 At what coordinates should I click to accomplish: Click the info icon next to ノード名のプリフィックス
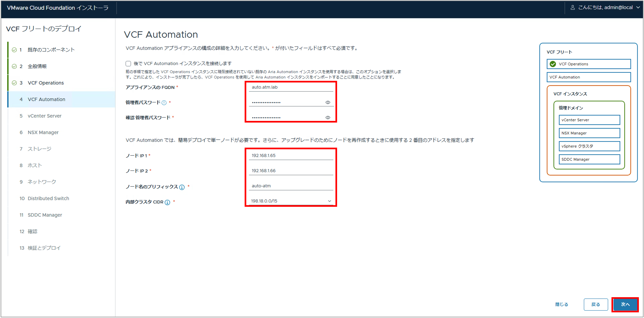[182, 187]
